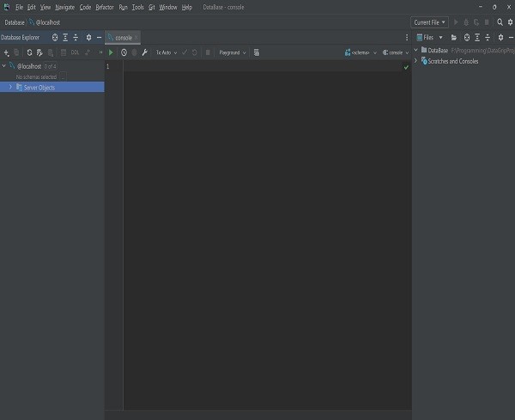Run the query with the green Execute button
Image resolution: width=515 pixels, height=420 pixels.
tap(111, 52)
